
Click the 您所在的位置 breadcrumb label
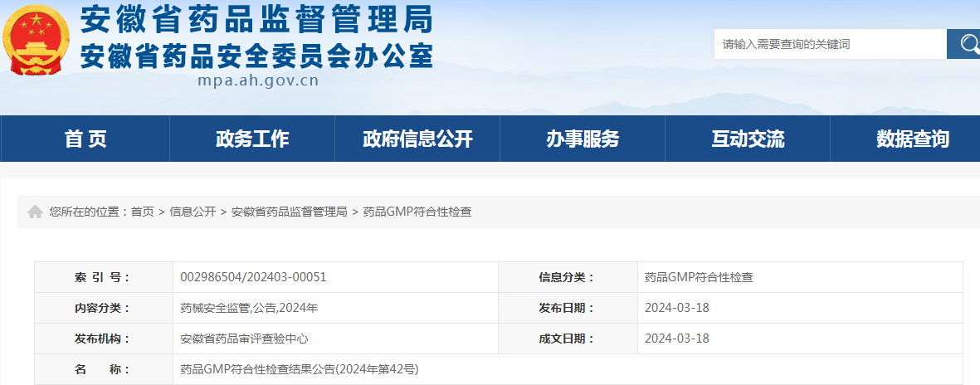pos(88,212)
